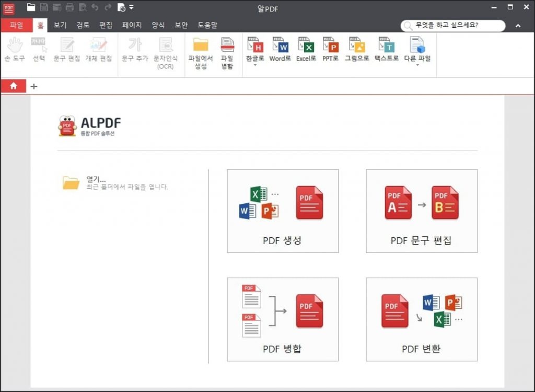The height and width of the screenshot is (392, 535).
Task: Open the 검토 ribbon tab
Action: pyautogui.click(x=83, y=25)
